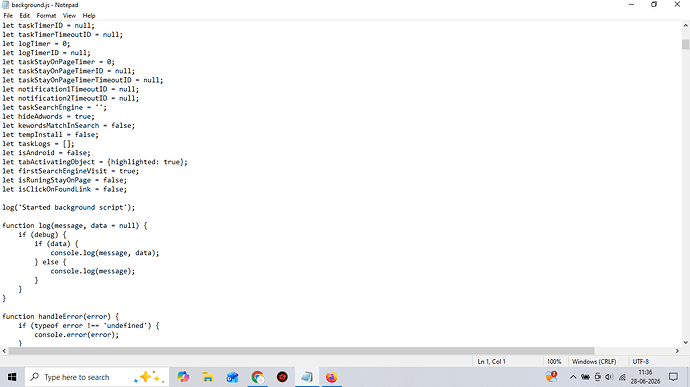The height and width of the screenshot is (387, 690).
Task: Click the 'function handleError(error)' line
Action: click(61, 317)
